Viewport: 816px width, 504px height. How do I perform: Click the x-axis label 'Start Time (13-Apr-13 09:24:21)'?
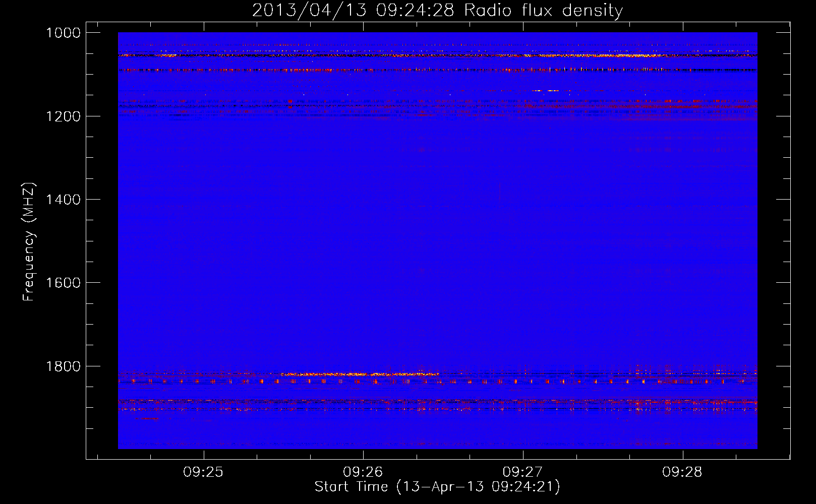click(x=437, y=487)
